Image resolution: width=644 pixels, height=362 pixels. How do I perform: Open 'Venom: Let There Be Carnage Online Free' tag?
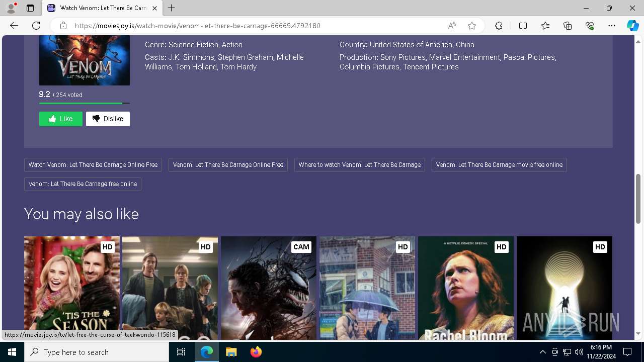[228, 165]
